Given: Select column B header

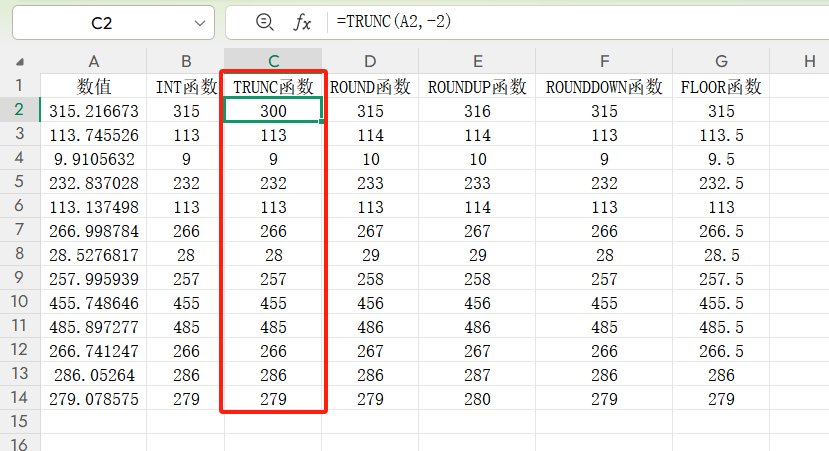Looking at the screenshot, I should coord(186,61).
